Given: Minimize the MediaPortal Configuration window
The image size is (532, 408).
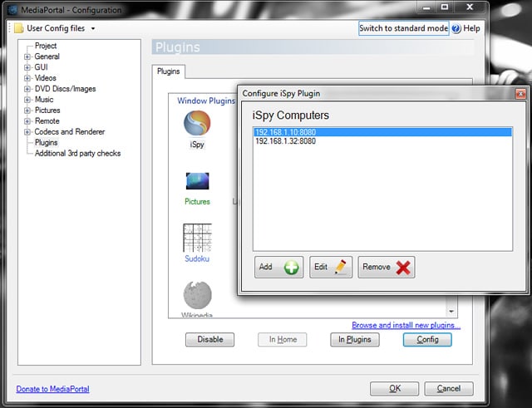Looking at the screenshot, I should point(427,7).
